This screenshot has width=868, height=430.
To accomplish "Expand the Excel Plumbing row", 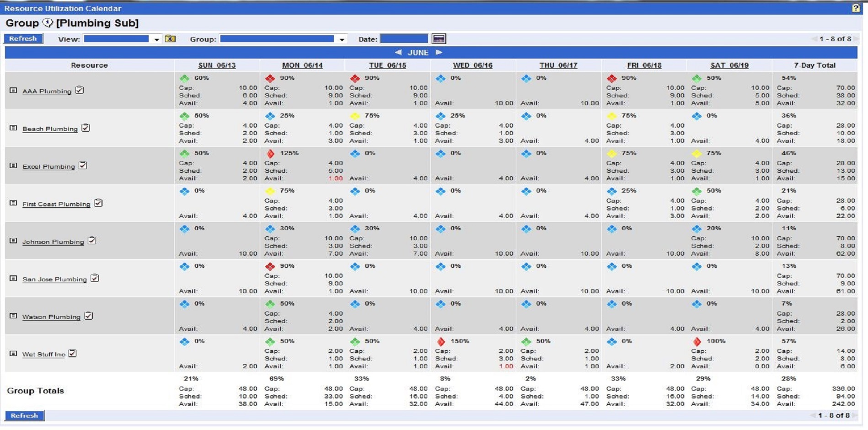I will pyautogui.click(x=13, y=166).
